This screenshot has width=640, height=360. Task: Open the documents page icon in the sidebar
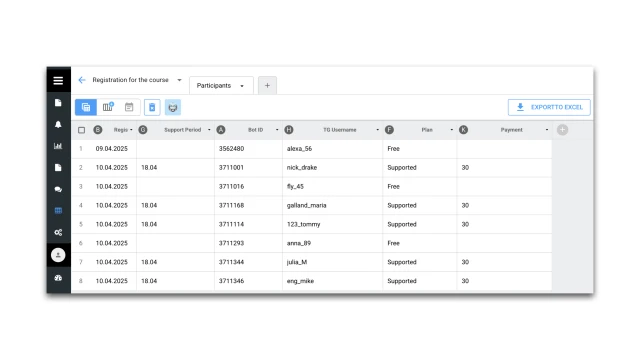coord(58,103)
